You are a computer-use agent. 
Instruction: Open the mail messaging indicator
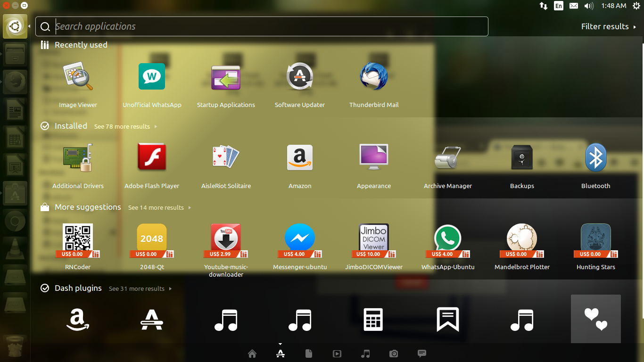pos(574,6)
